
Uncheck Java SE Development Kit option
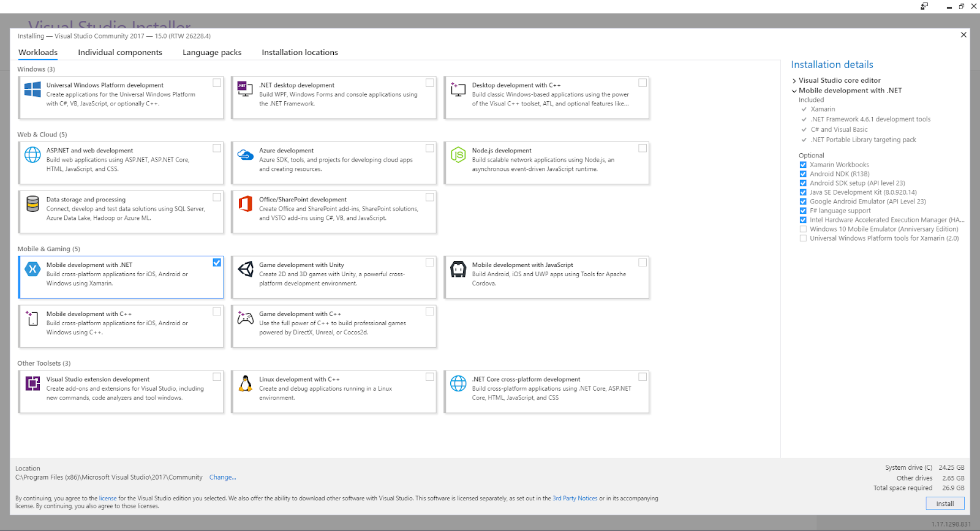(x=803, y=192)
